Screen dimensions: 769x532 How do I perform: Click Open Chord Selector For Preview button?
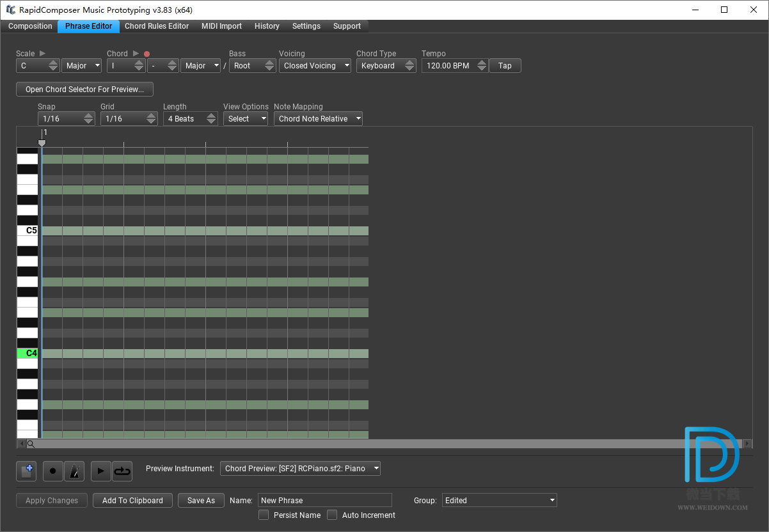click(x=84, y=90)
